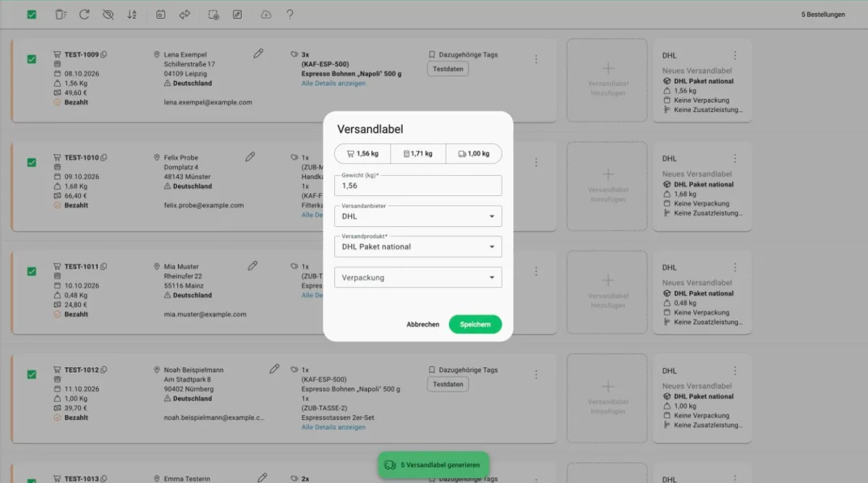Click email lena.exempel@example.com
The height and width of the screenshot is (483, 868).
pos(208,103)
